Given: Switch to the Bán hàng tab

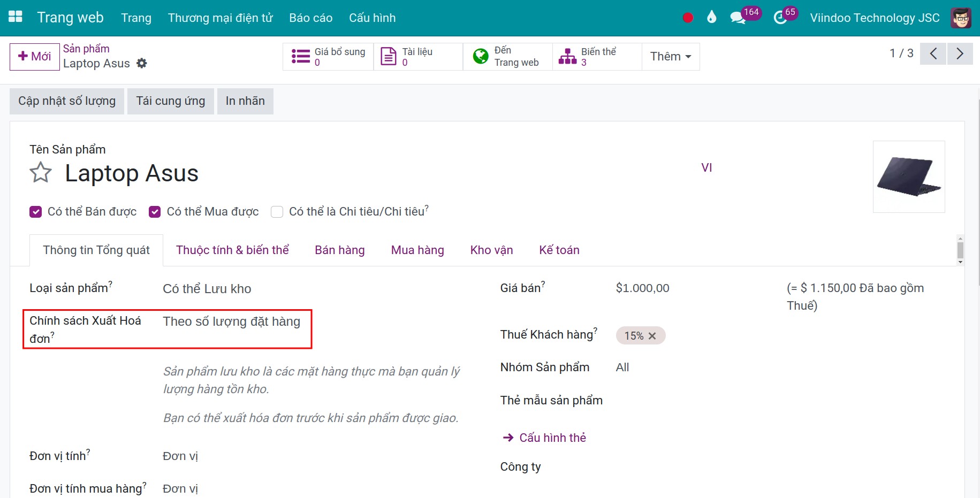Looking at the screenshot, I should point(340,250).
